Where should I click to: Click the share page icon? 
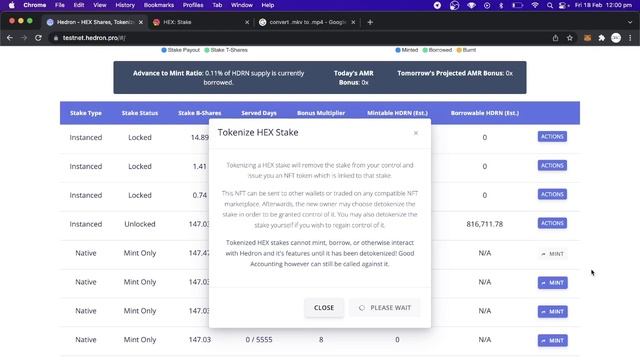[556, 38]
